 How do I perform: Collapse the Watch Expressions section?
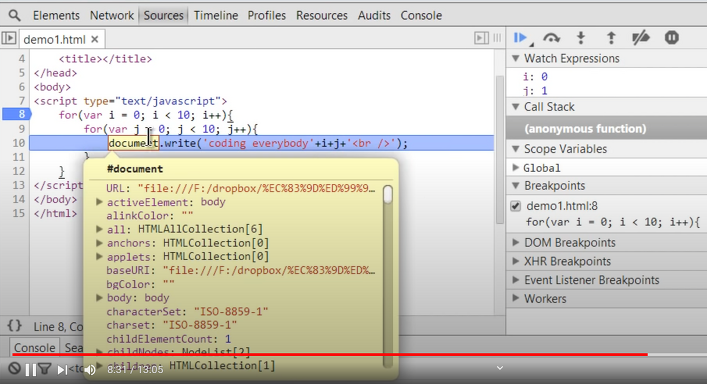(x=516, y=59)
